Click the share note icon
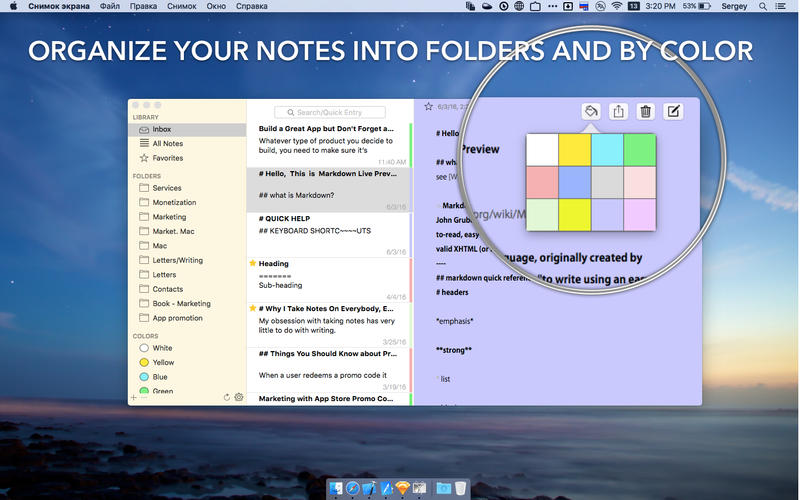This screenshot has height=500, width=800. tap(618, 111)
